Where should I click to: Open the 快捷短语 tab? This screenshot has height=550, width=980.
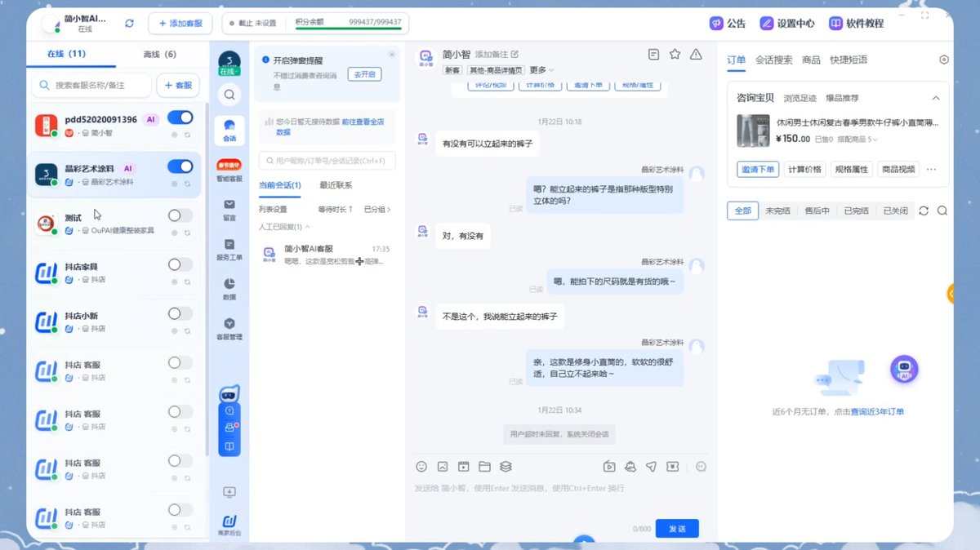[849, 60]
